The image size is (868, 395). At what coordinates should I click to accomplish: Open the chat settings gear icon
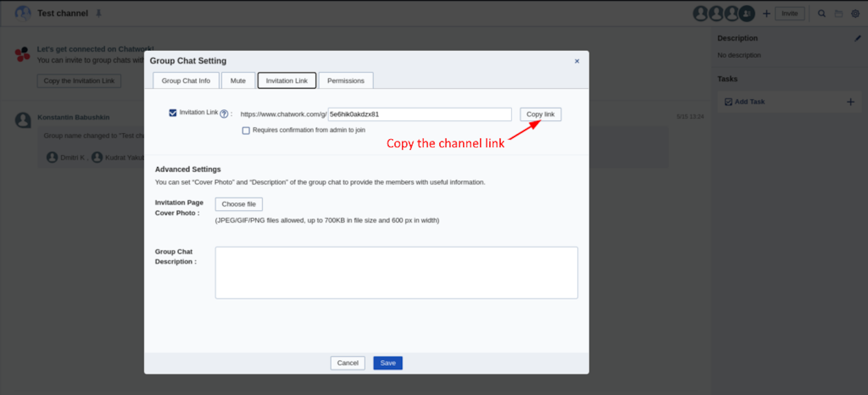[x=855, y=14]
